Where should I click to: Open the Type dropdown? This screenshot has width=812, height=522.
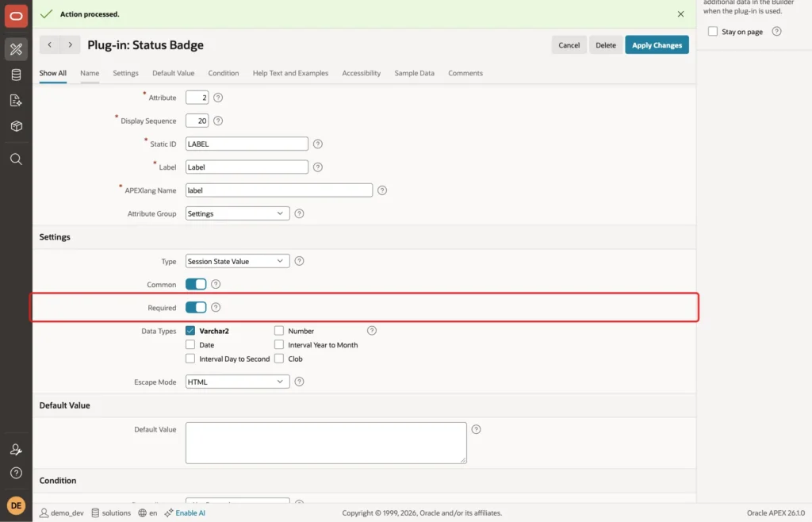[x=238, y=261]
